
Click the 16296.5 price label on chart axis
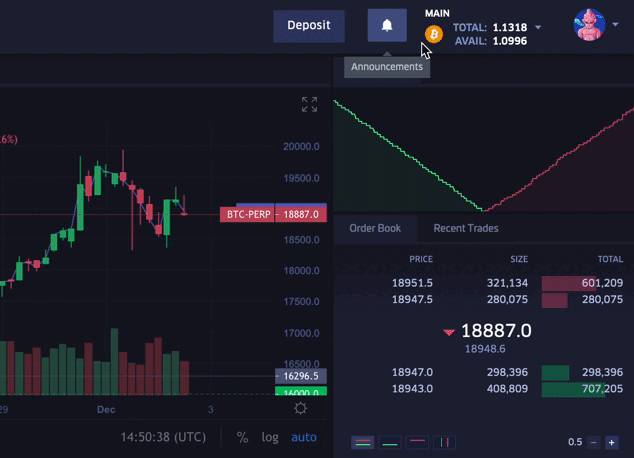[x=301, y=376]
